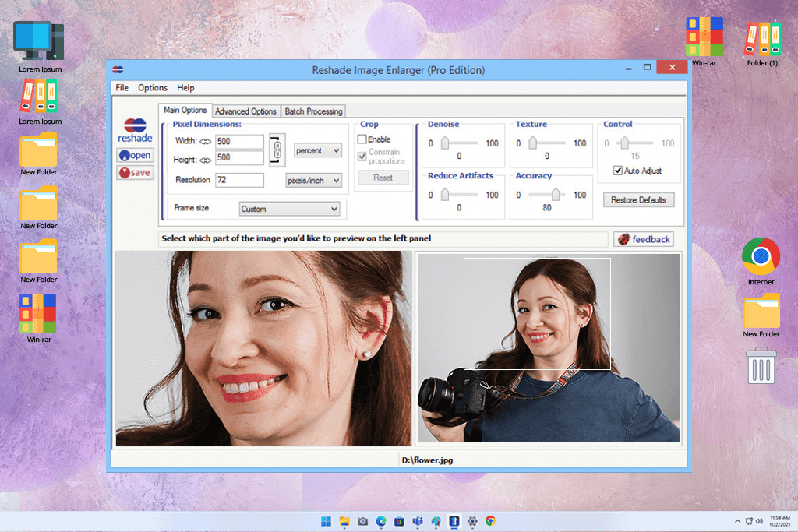Click inside the white selection rectangle on the photo
The width and height of the screenshot is (798, 532).
(537, 313)
